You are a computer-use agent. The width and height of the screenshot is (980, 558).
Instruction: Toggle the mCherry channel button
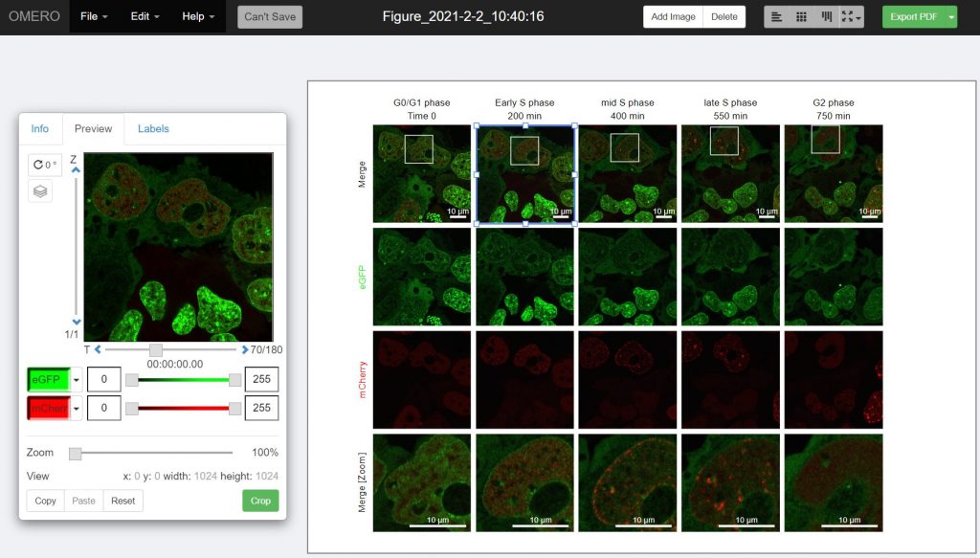(48, 409)
